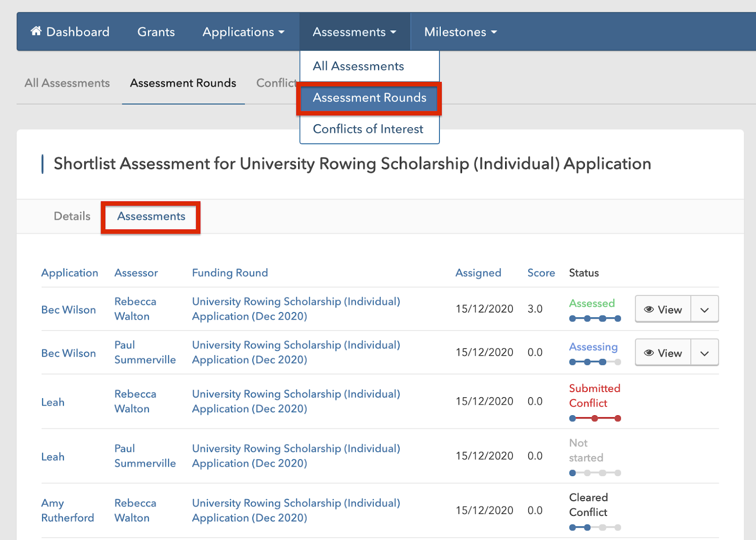Click the eye icon in Rebecca Walton's View button
This screenshot has width=756, height=540.
click(649, 309)
